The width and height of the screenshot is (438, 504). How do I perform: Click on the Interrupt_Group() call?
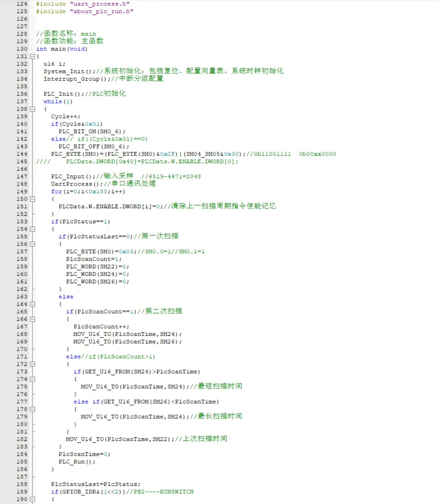tap(77, 79)
